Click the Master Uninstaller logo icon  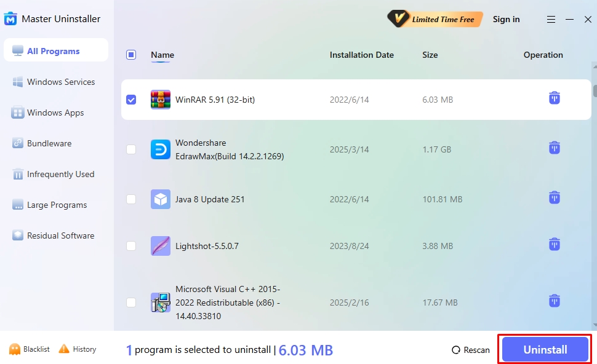coord(10,18)
